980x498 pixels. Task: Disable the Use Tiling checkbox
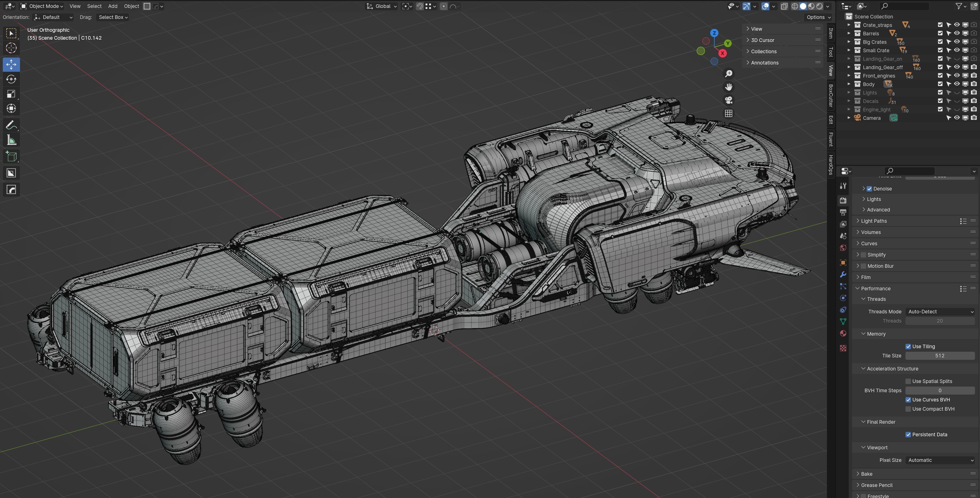[908, 347]
